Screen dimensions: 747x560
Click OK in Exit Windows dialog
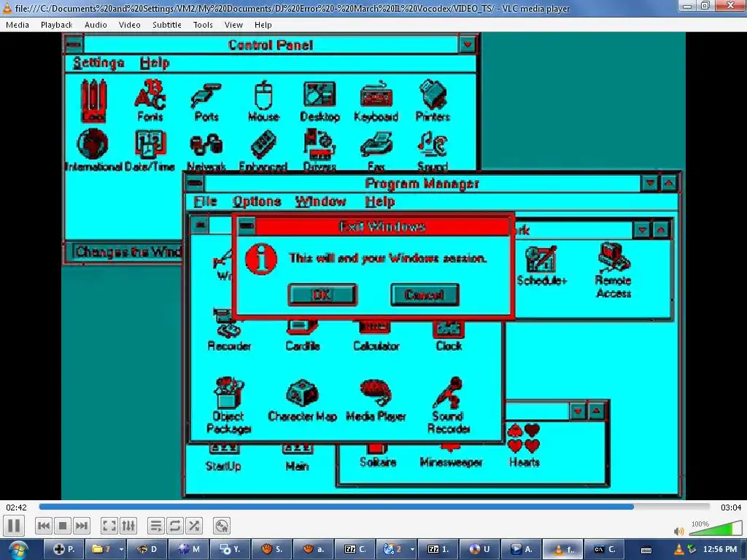pos(322,295)
